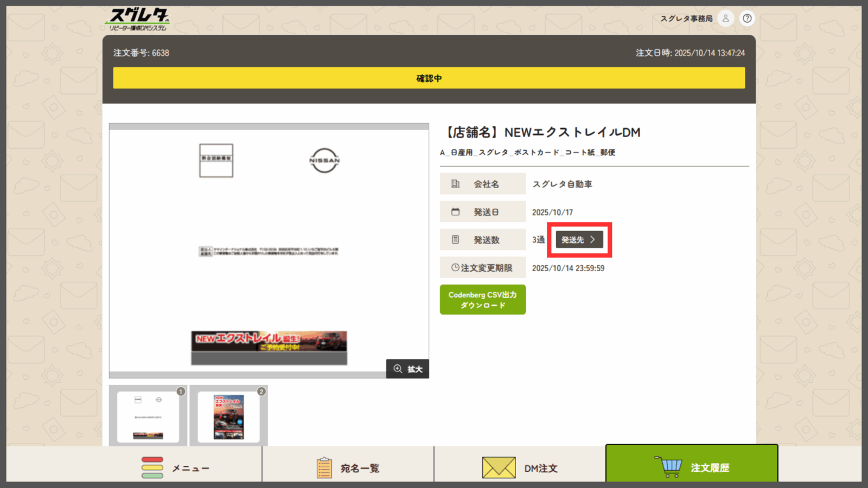Image resolution: width=868 pixels, height=488 pixels.
Task: Click the calendar icon beside 発送日
Action: 456,212
